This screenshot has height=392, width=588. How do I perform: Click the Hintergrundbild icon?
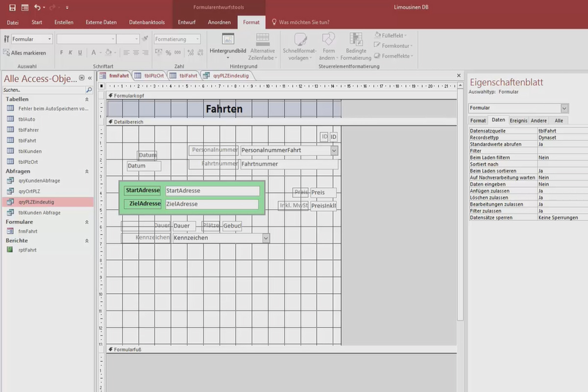click(228, 40)
